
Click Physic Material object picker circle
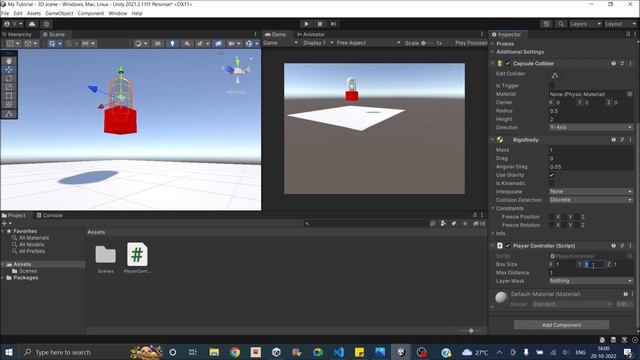[x=630, y=94]
